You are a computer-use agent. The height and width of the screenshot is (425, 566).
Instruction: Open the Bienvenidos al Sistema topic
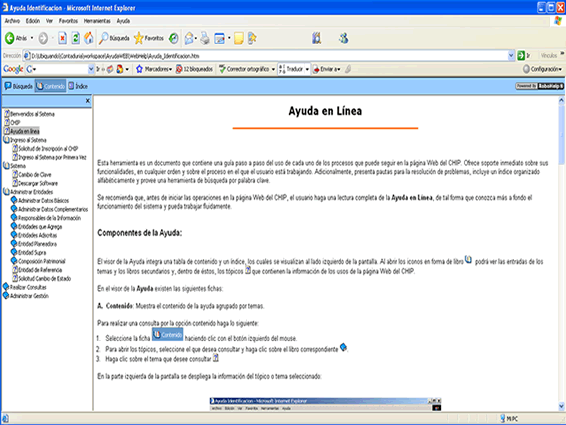pyautogui.click(x=29, y=114)
